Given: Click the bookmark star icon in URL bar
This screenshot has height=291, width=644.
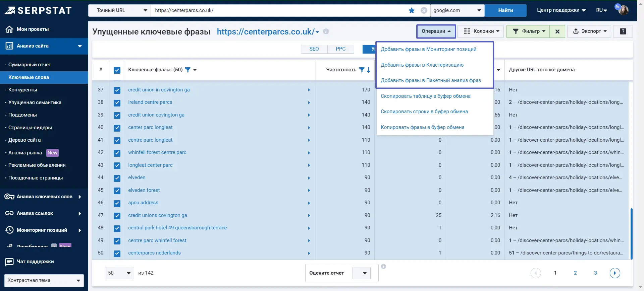Looking at the screenshot, I should [x=412, y=10].
